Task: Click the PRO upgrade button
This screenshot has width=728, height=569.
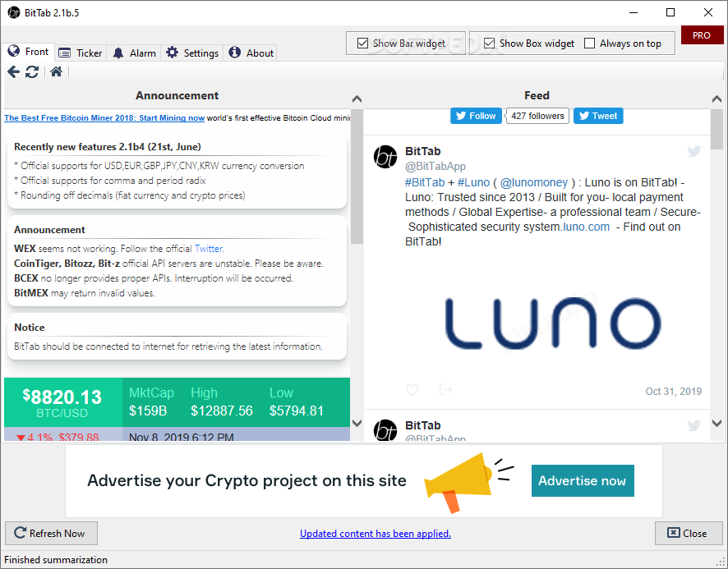Action: click(702, 35)
